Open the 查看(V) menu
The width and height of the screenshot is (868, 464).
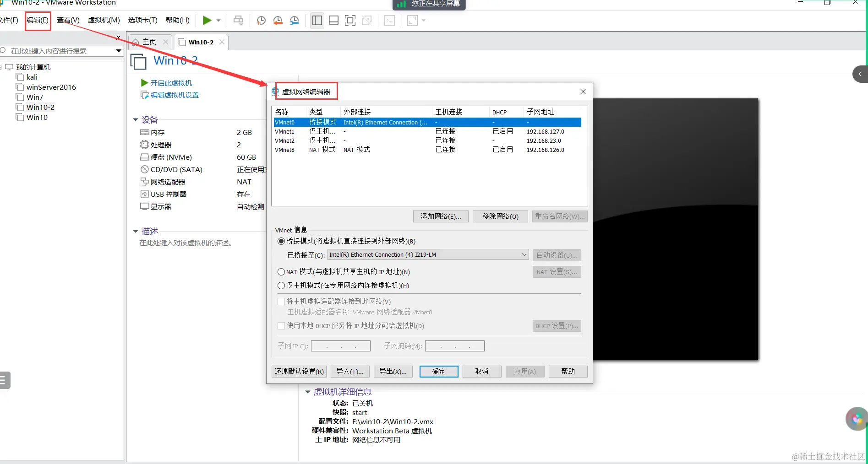click(68, 20)
